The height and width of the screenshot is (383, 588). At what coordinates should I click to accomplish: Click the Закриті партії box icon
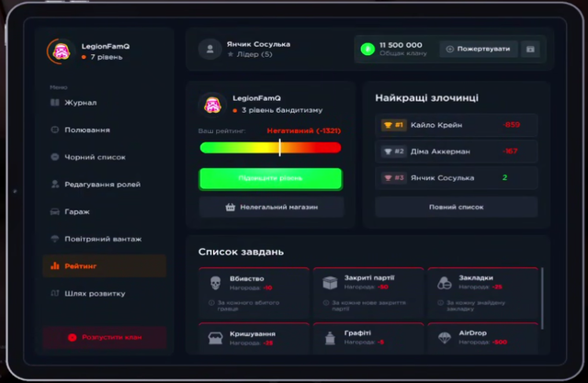[330, 283]
